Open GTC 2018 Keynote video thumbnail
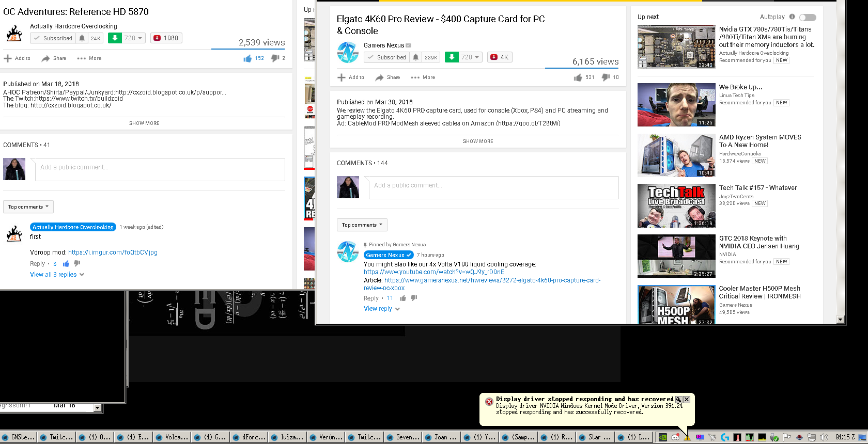The height and width of the screenshot is (444, 868). pyautogui.click(x=676, y=256)
